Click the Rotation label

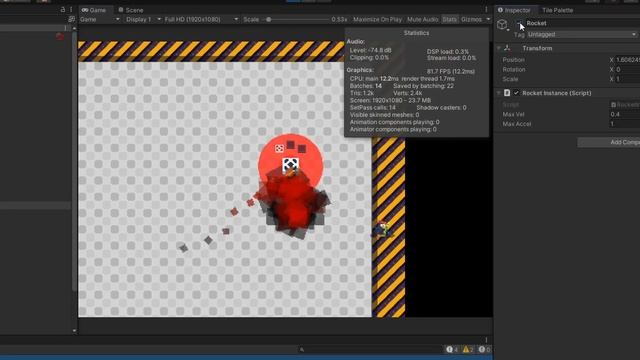[514, 69]
